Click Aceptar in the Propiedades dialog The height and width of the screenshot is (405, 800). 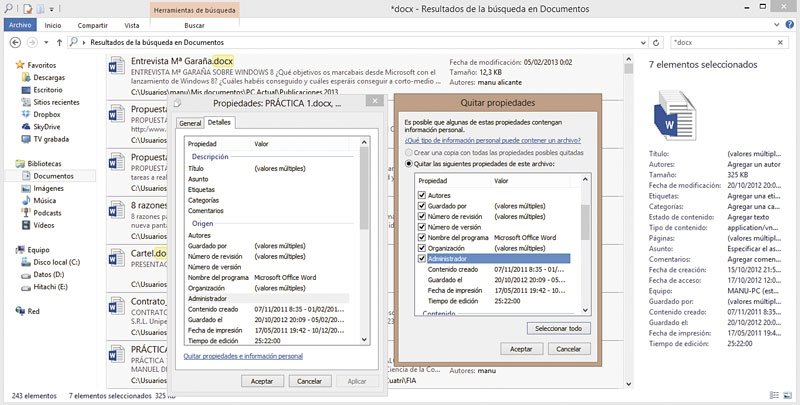[262, 381]
